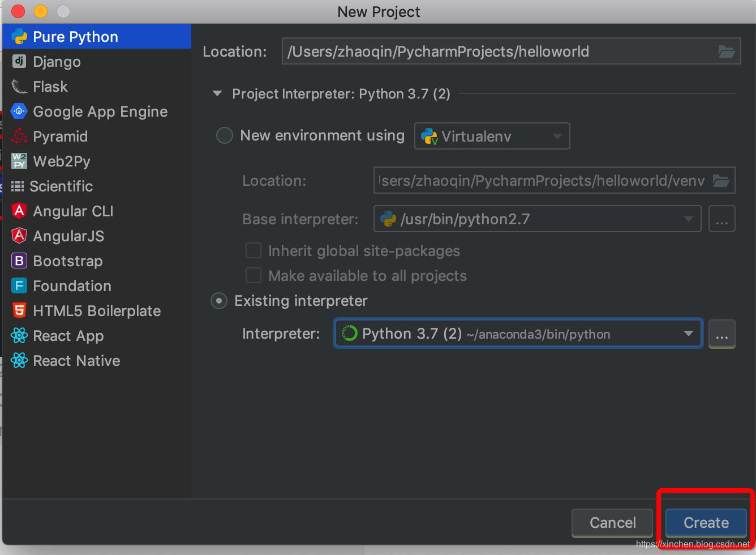The width and height of the screenshot is (756, 555).
Task: Click Python icon in Base interpreter field
Action: (389, 219)
